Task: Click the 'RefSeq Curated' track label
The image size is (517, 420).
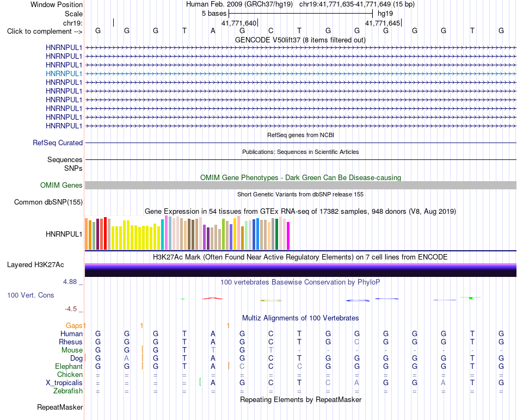Action: (58, 143)
